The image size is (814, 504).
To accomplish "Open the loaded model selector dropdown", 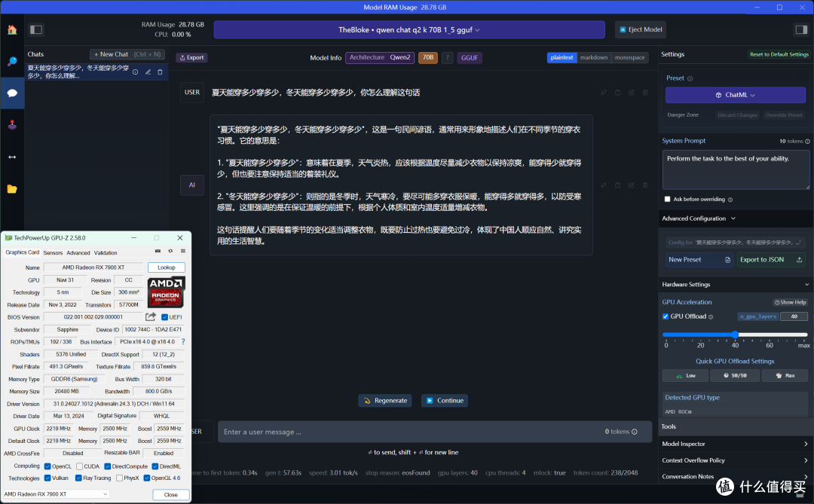I will point(409,29).
